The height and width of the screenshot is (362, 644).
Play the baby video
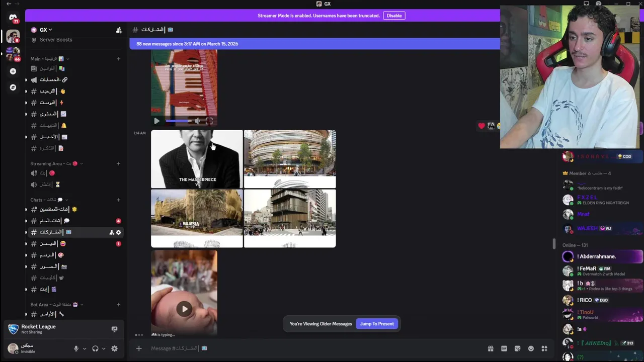pyautogui.click(x=184, y=309)
